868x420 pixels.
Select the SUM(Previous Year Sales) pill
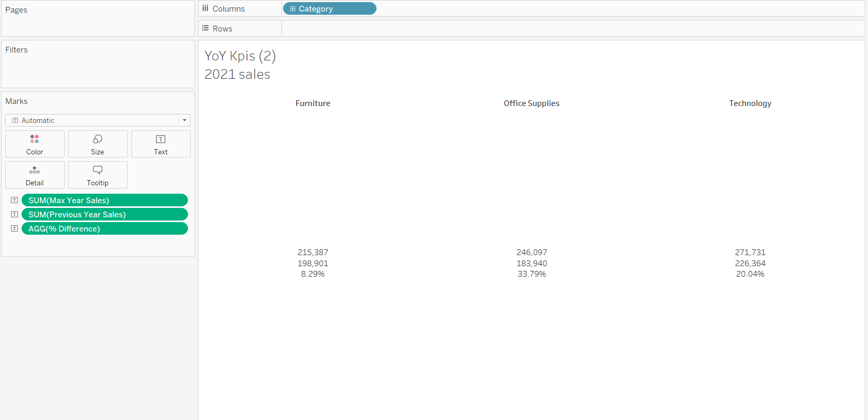click(x=104, y=214)
